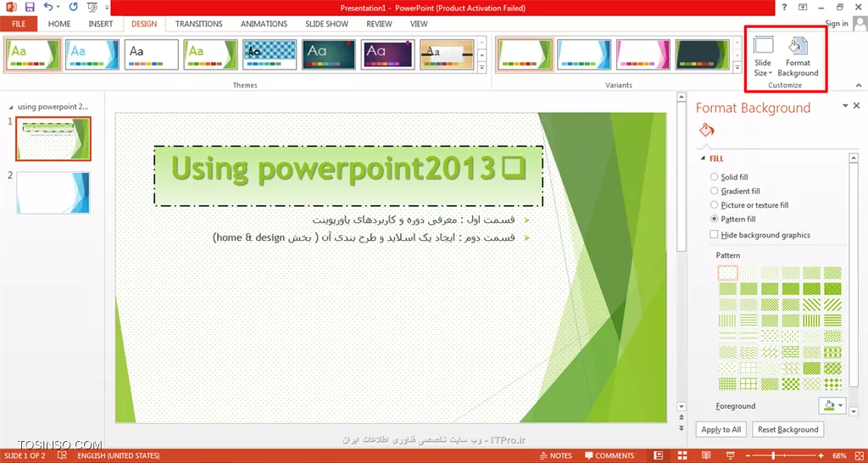
Task: Select the blue variant thumbnail
Action: click(x=584, y=55)
